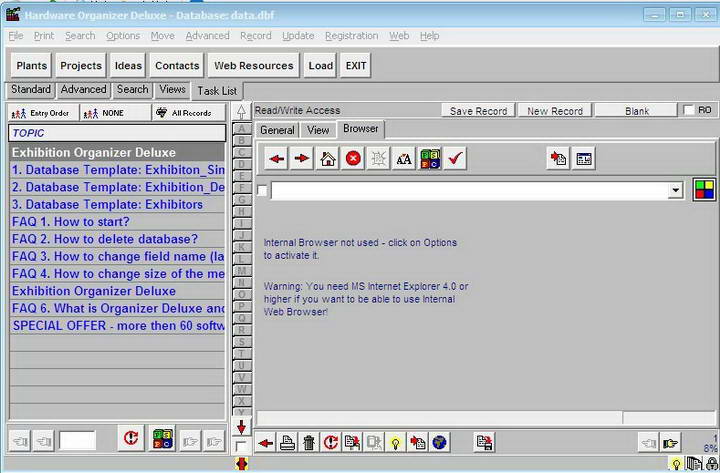
Task: Select 'FAQ 2. How to delete database?' row
Action: coord(117,239)
